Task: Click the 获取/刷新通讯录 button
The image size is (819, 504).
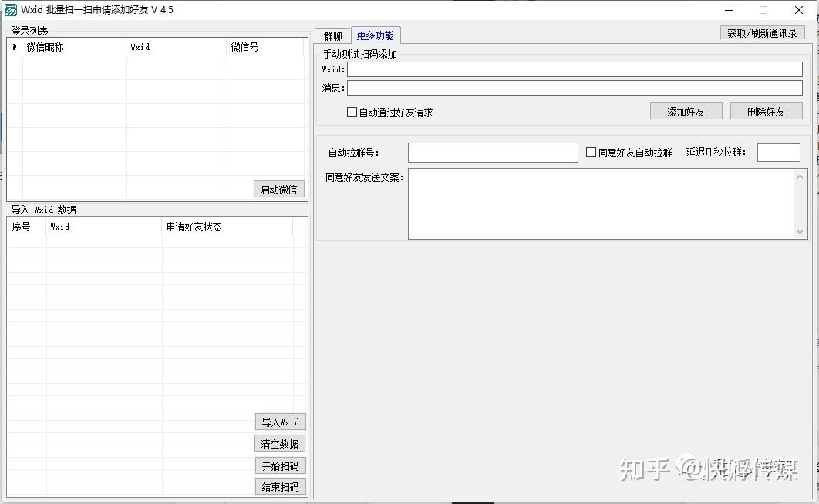Action: tap(762, 33)
